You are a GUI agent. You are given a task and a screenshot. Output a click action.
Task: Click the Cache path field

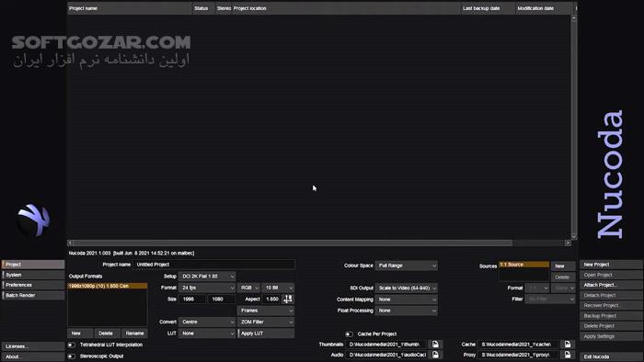click(519, 345)
